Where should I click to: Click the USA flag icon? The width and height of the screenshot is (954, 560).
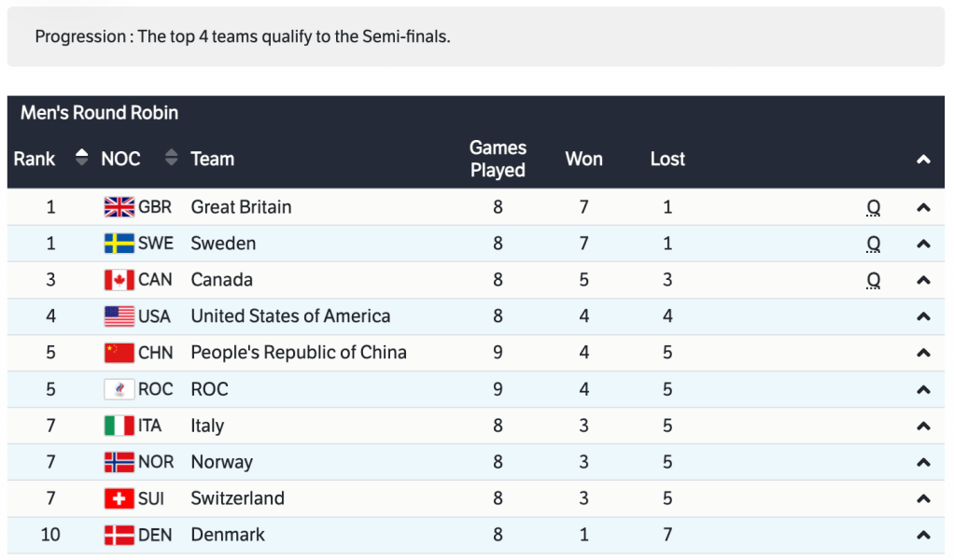119,316
